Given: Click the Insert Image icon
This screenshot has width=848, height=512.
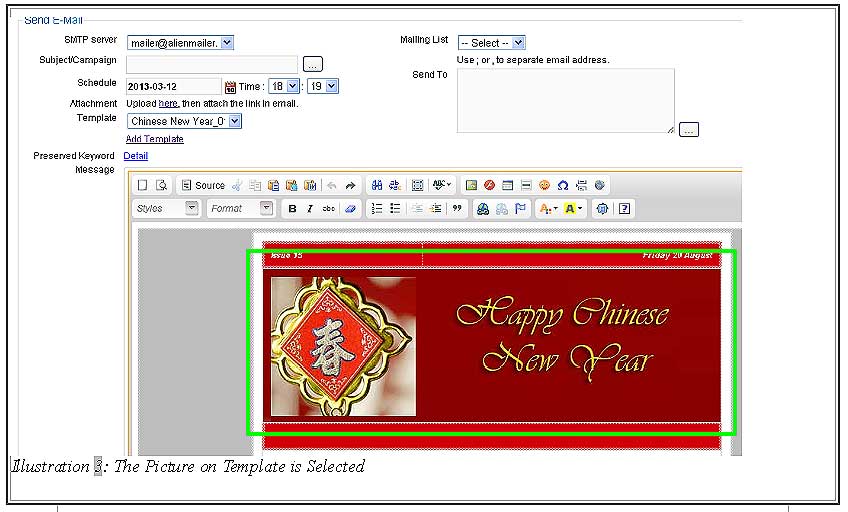Looking at the screenshot, I should click(x=472, y=185).
